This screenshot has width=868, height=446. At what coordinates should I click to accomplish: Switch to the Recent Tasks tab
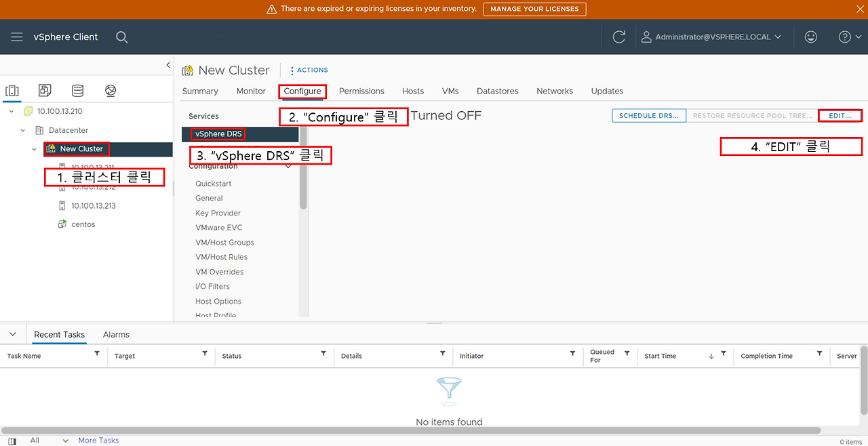(x=60, y=335)
